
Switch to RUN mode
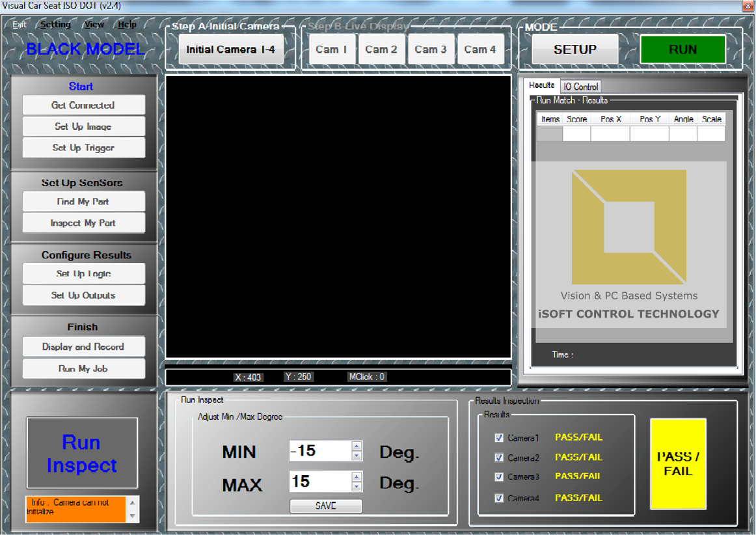point(682,49)
